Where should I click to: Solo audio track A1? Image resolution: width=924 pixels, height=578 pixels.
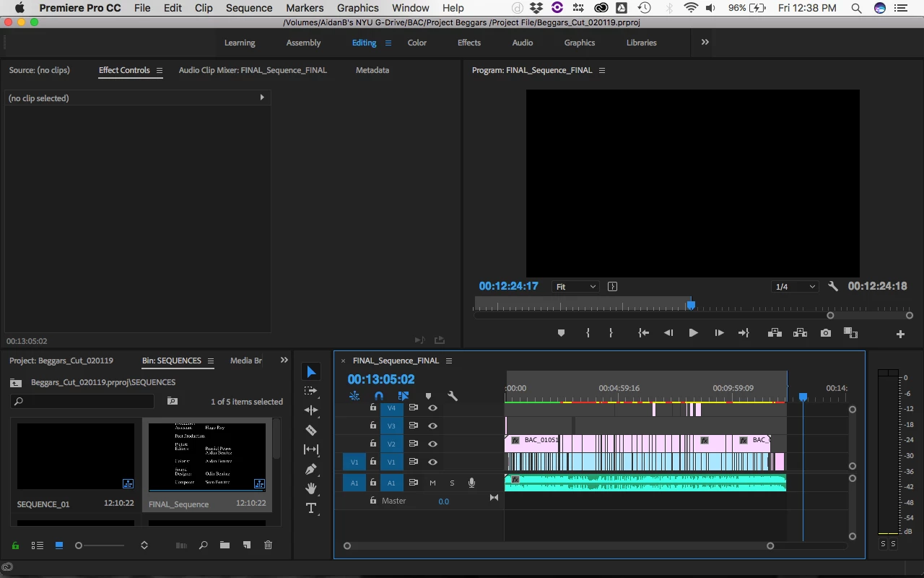[x=452, y=483]
